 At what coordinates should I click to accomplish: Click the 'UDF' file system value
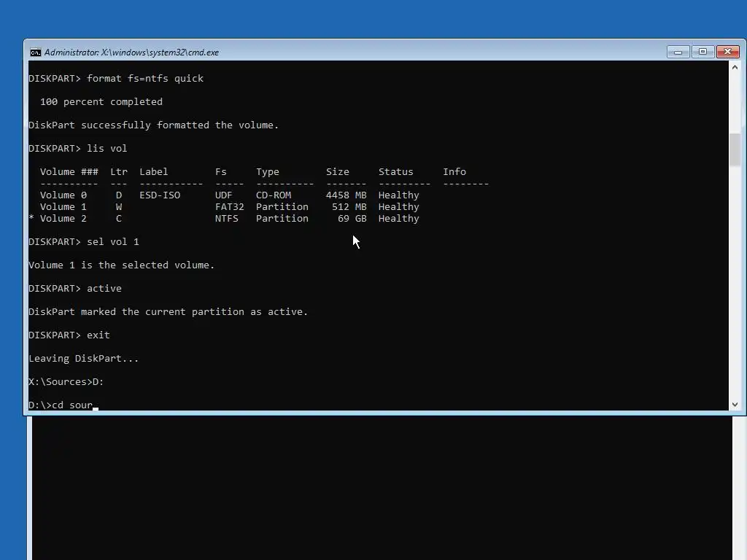(x=223, y=195)
